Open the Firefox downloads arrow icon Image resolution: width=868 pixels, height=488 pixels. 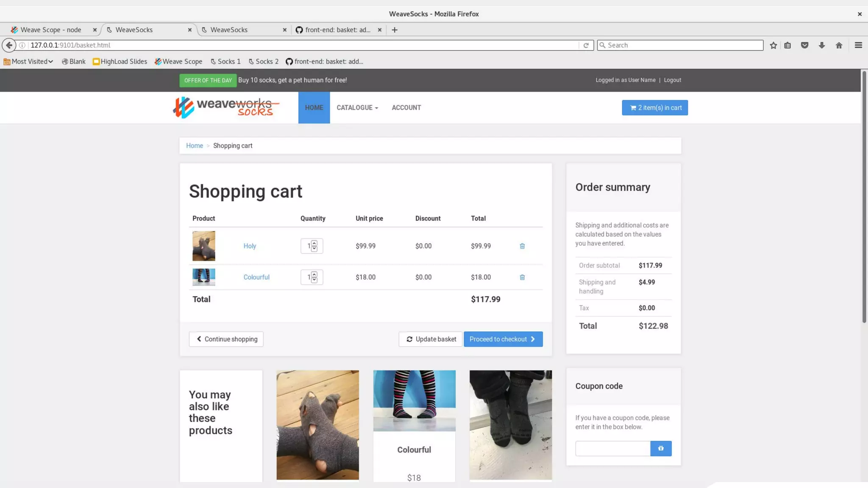click(x=822, y=45)
